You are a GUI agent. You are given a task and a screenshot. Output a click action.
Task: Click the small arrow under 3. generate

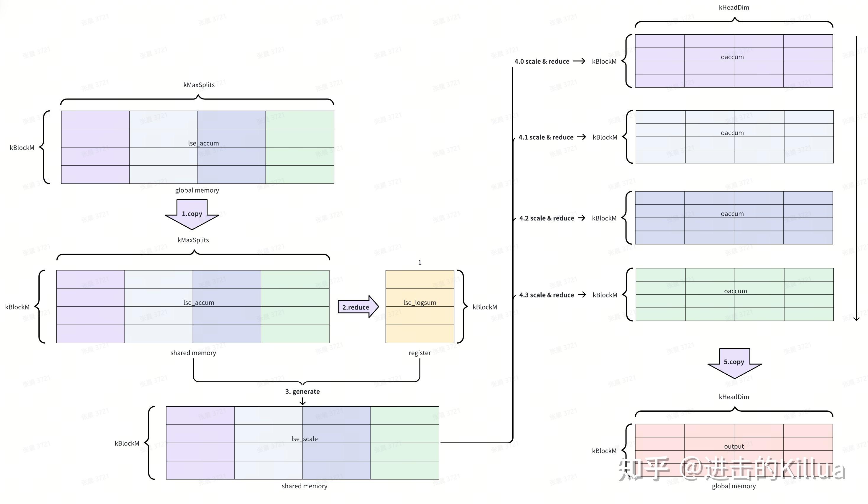302,401
